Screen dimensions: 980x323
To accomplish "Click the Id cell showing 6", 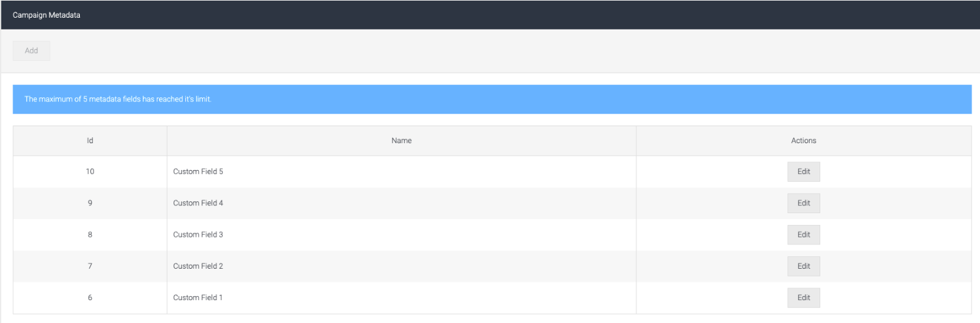I will tap(90, 297).
